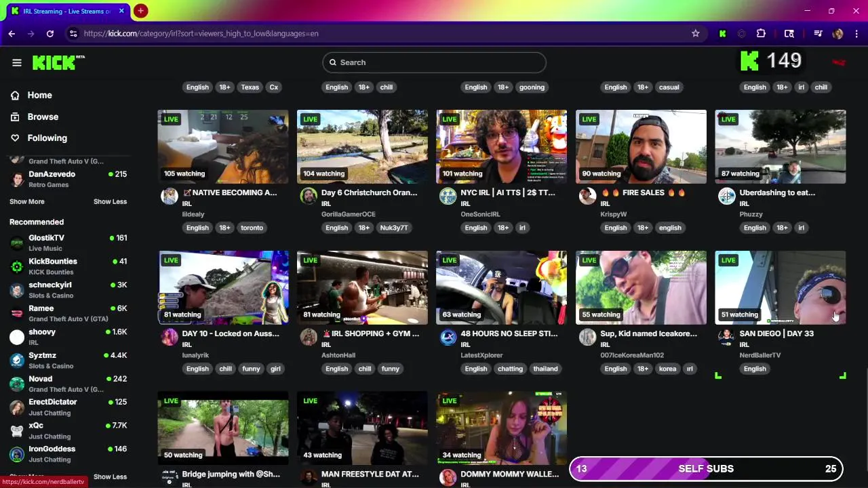Open ErectDictator recommended channel
Screen dimensions: 868x488
pyautogui.click(x=68, y=407)
